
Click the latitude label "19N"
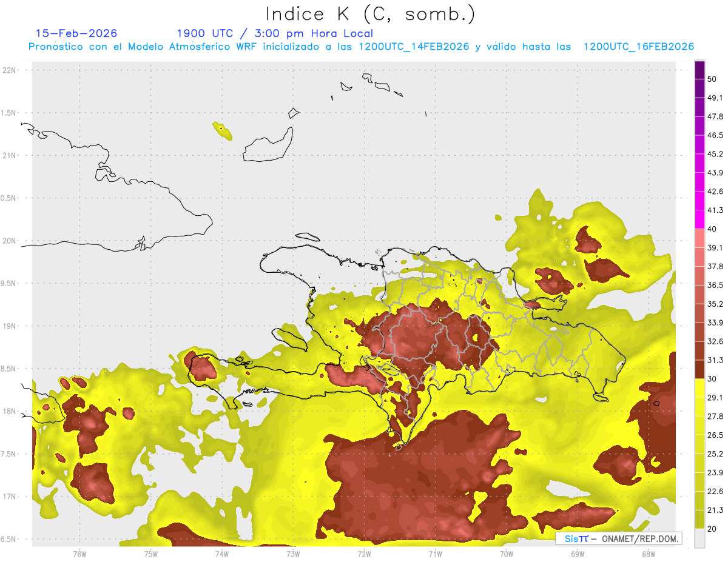(10, 326)
